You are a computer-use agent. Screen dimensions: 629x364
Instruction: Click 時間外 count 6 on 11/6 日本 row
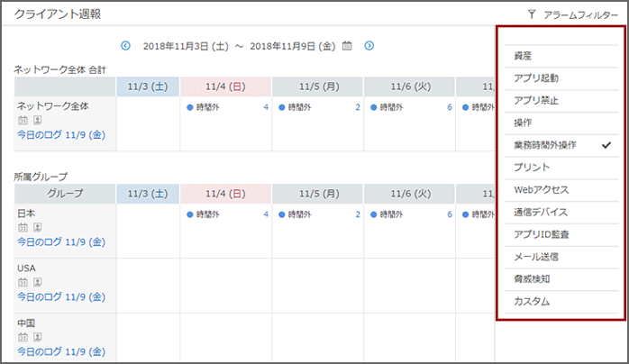pos(449,214)
